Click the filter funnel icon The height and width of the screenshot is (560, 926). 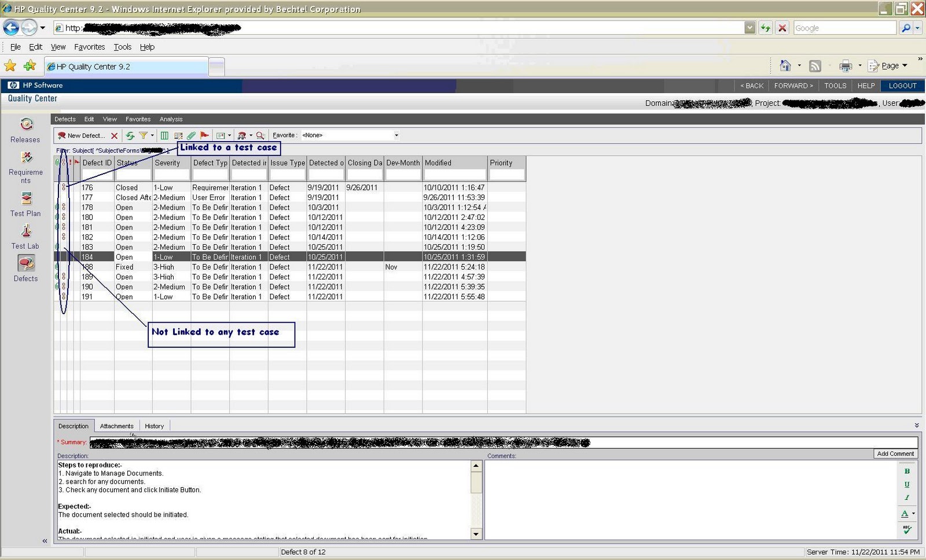[143, 135]
